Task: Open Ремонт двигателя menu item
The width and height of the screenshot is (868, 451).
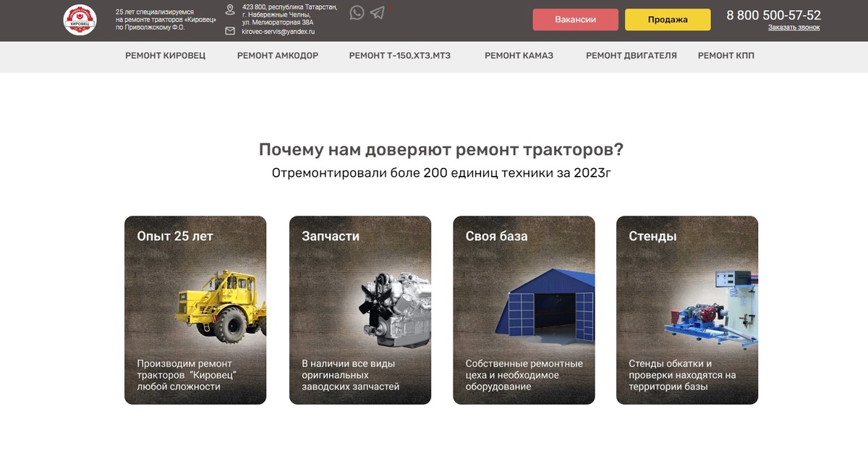Action: 631,56
